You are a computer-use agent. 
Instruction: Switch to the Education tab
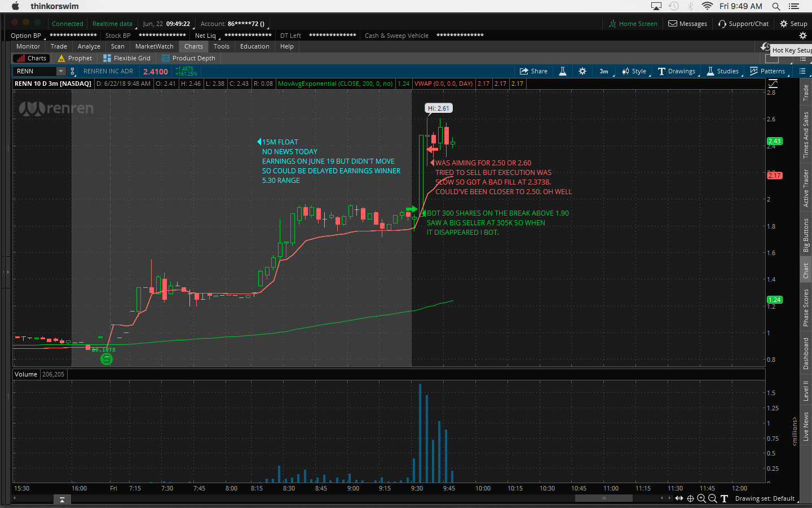[255, 46]
